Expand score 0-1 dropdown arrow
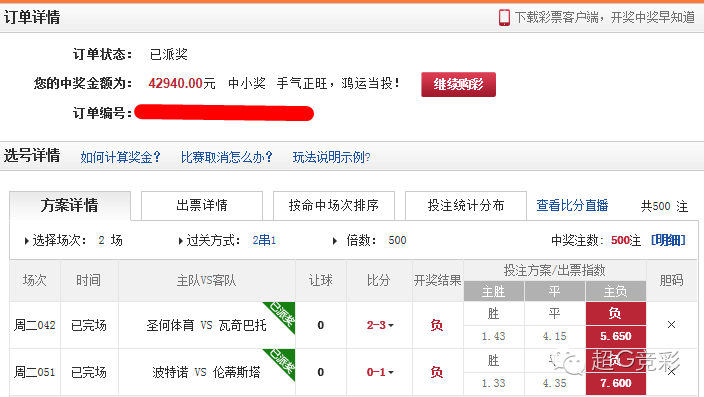This screenshot has width=704, height=397. point(391,373)
